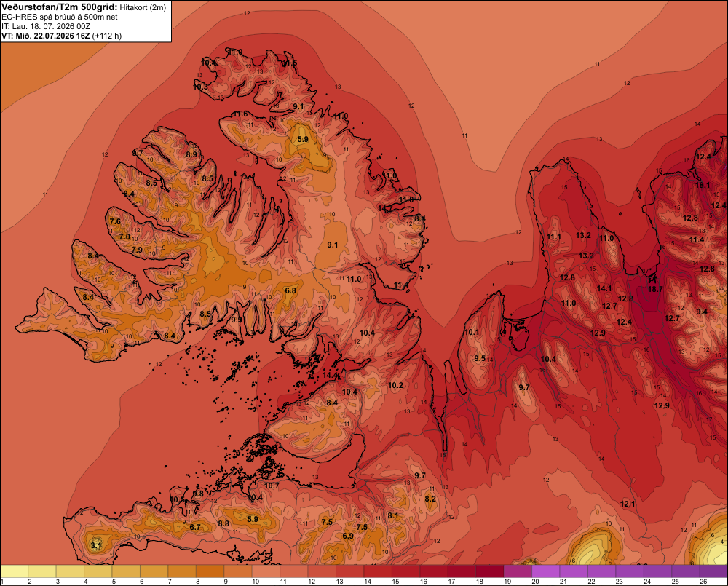This screenshot has height=586, width=728.
Task: Select the 7.6 fjord temperature label
Action: coord(115,221)
